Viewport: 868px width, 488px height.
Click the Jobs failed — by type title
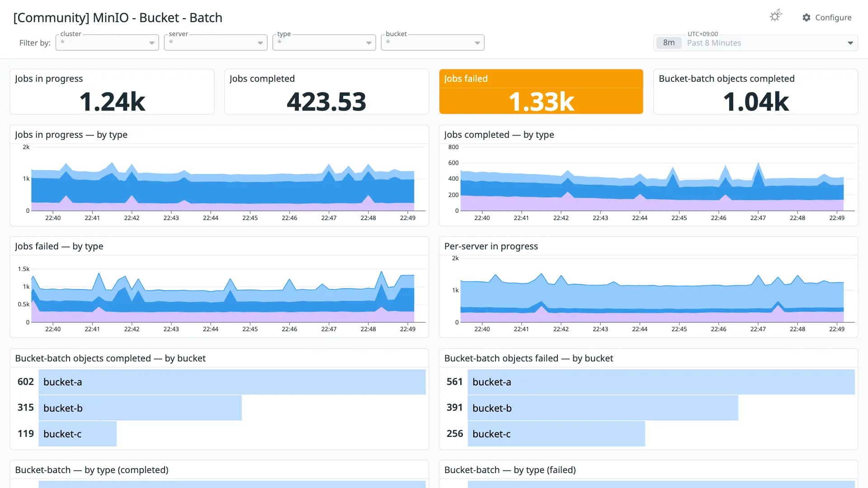click(x=59, y=246)
